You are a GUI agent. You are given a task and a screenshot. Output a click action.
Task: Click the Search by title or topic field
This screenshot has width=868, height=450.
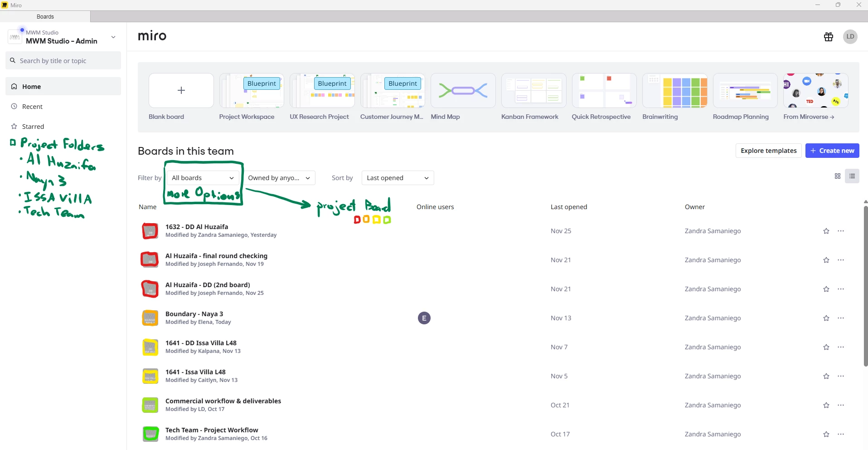coord(63,60)
